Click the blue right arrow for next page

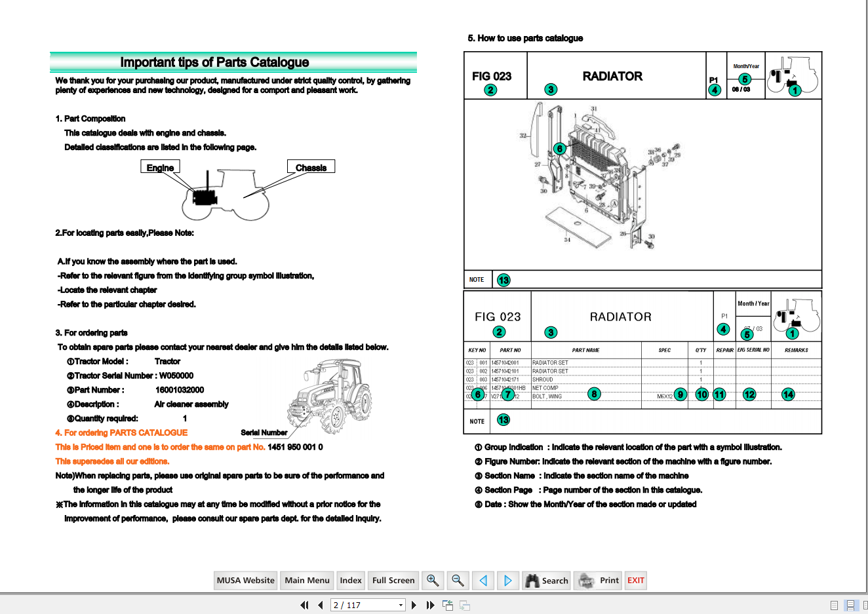[x=508, y=581]
